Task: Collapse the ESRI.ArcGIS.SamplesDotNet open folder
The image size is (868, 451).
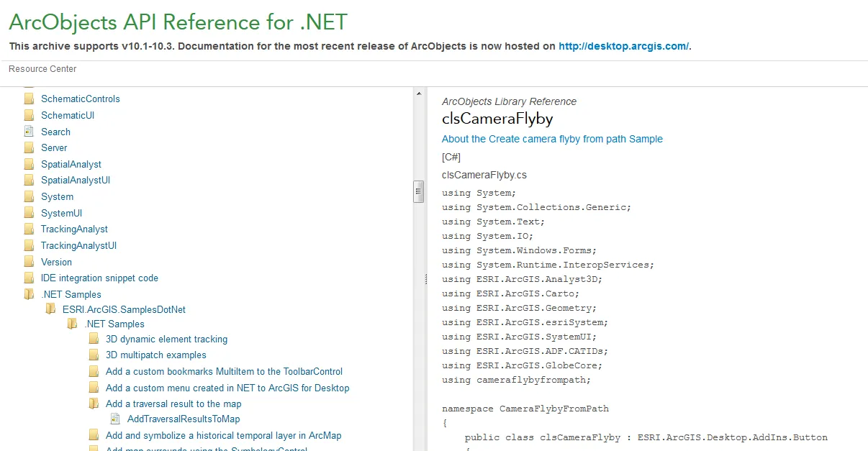Action: point(50,309)
